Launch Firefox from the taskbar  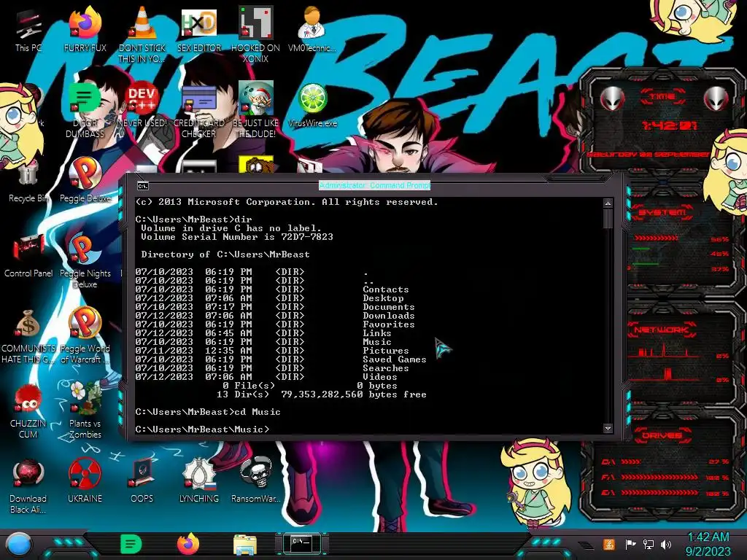pyautogui.click(x=188, y=544)
